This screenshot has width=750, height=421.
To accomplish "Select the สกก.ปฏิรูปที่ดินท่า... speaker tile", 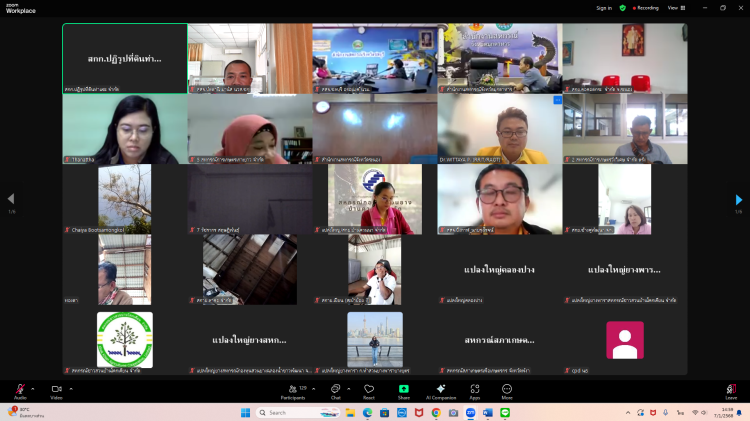I will point(125,58).
